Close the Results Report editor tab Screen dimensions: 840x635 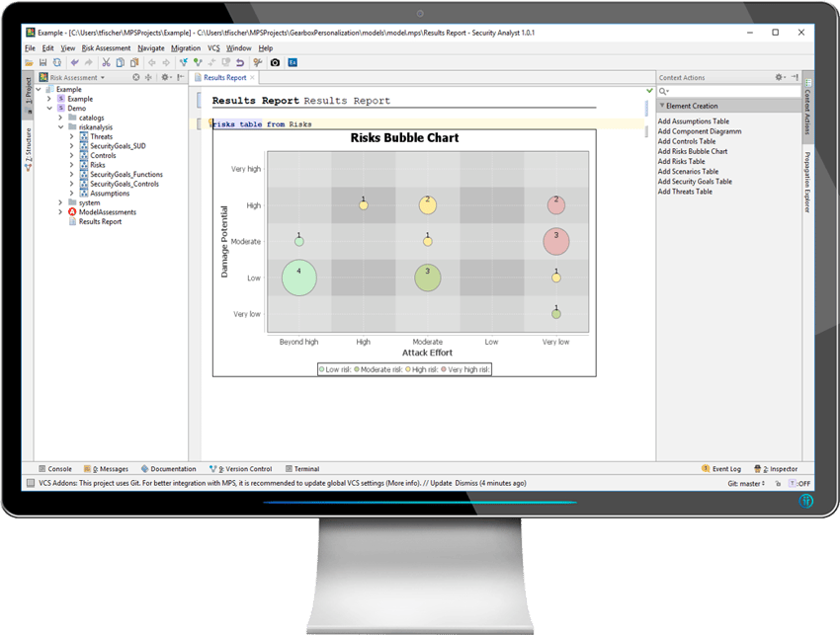tap(252, 77)
